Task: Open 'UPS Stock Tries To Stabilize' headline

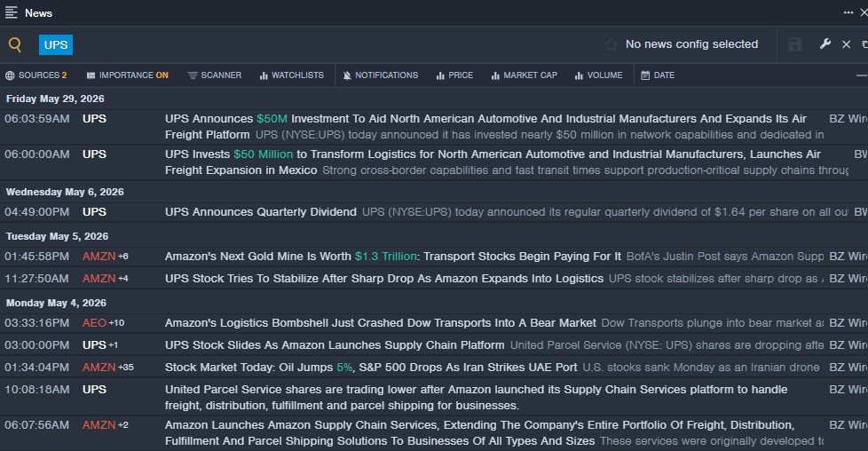Action: (x=384, y=278)
